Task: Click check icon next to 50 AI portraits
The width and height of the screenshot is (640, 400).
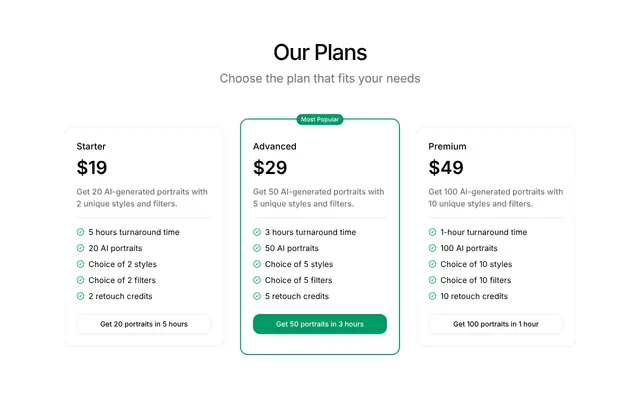Action: coord(257,248)
